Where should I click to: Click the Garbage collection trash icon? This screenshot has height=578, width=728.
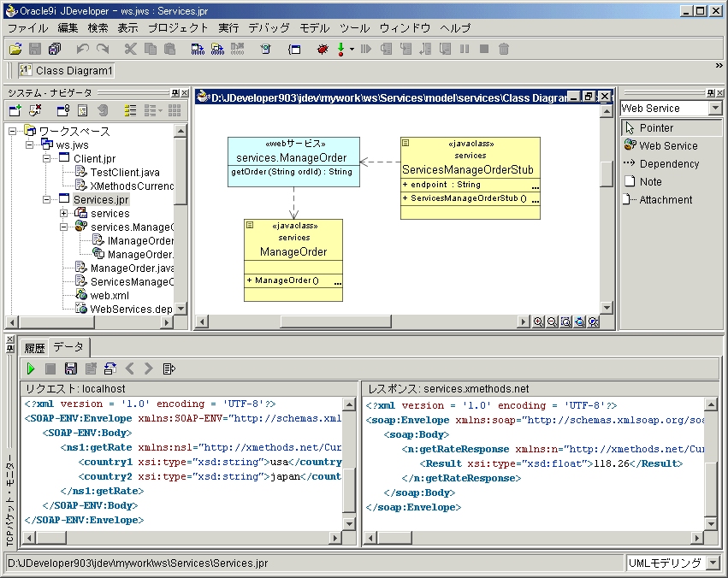[504, 49]
